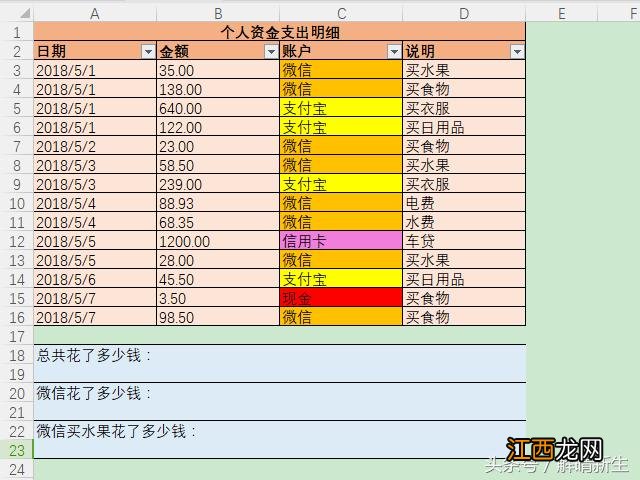640x480 pixels.
Task: Select amount cell 138.00
Action: coord(218,89)
